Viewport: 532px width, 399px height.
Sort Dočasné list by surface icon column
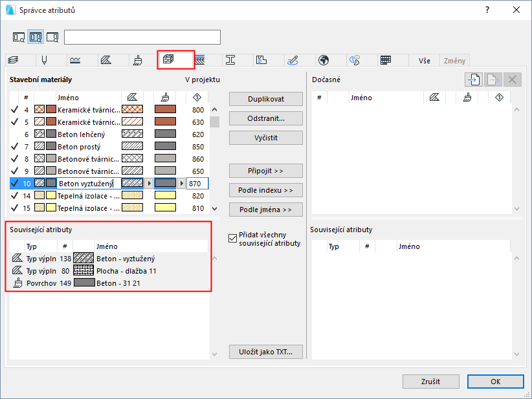467,98
